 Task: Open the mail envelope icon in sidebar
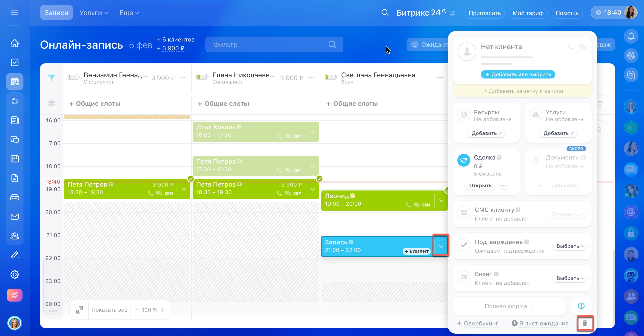pyautogui.click(x=15, y=216)
